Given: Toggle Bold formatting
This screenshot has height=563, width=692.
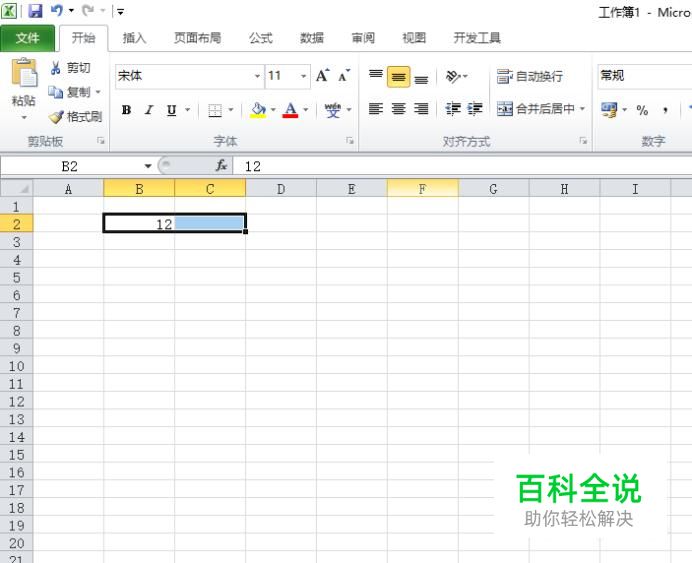Looking at the screenshot, I should point(127,109).
